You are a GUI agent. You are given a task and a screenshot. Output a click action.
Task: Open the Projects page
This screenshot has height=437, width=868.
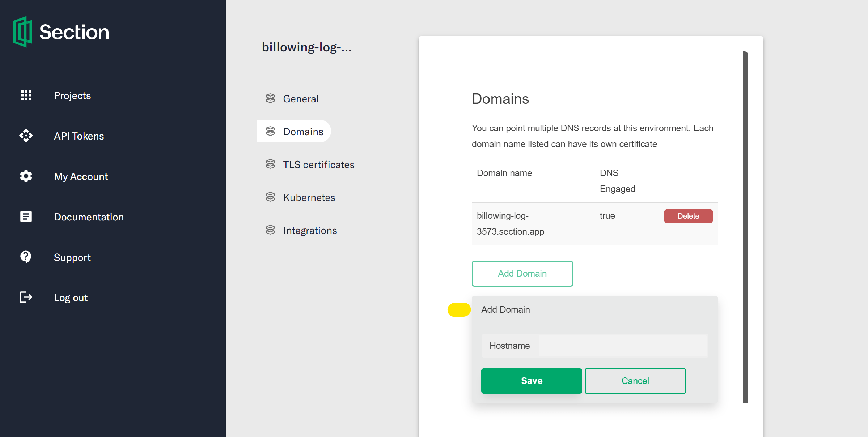tap(72, 95)
